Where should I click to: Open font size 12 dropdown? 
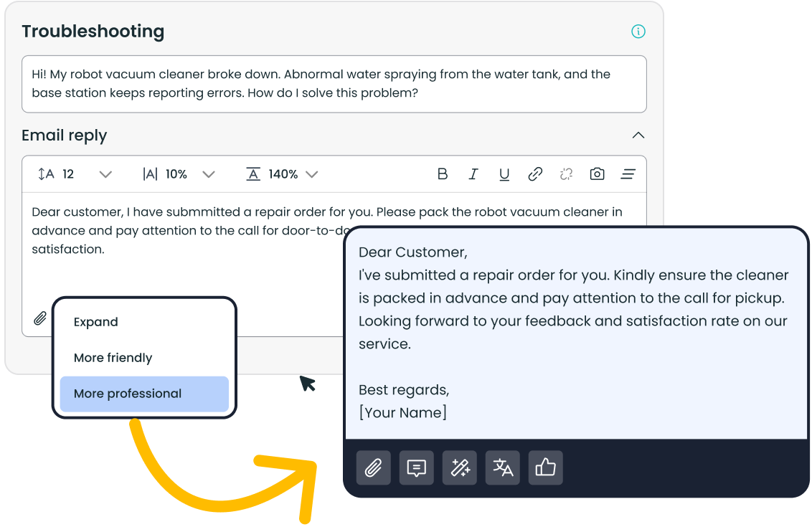(x=105, y=174)
